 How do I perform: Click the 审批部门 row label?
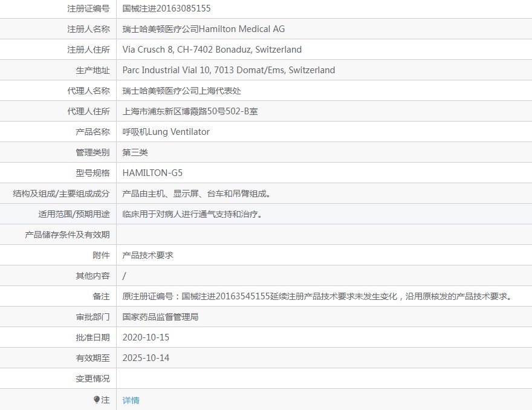tap(92, 317)
